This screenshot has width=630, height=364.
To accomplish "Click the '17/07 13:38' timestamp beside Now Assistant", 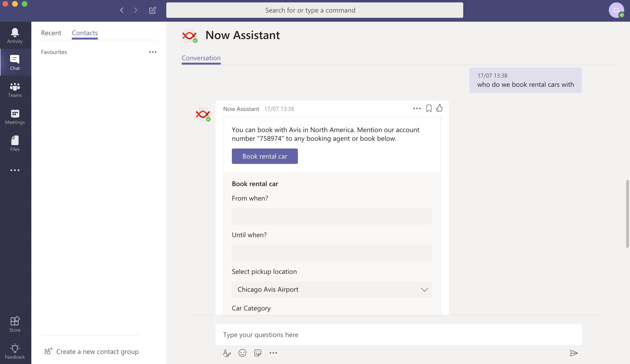I will click(x=279, y=109).
